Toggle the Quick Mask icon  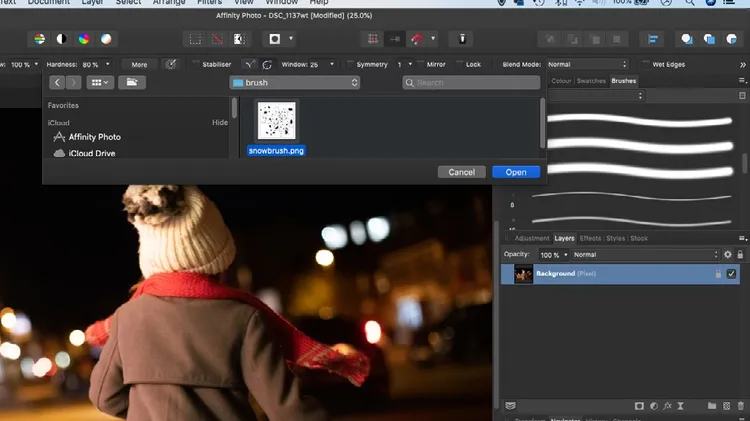point(275,39)
